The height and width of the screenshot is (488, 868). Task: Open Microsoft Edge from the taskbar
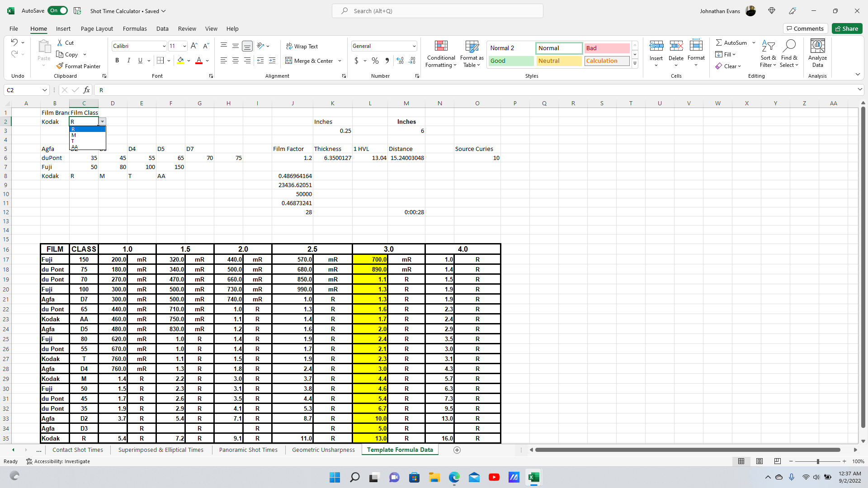click(454, 477)
